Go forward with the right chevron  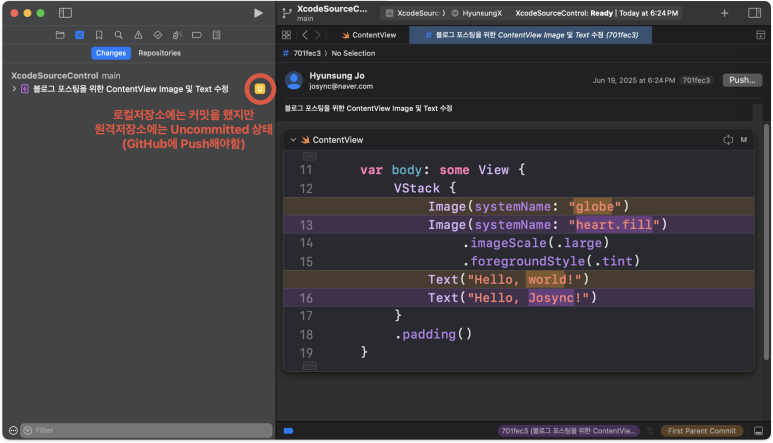coord(318,35)
